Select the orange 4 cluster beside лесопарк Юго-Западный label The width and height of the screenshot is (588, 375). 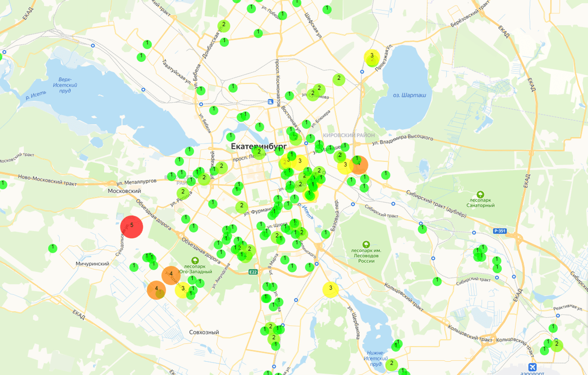pyautogui.click(x=171, y=275)
